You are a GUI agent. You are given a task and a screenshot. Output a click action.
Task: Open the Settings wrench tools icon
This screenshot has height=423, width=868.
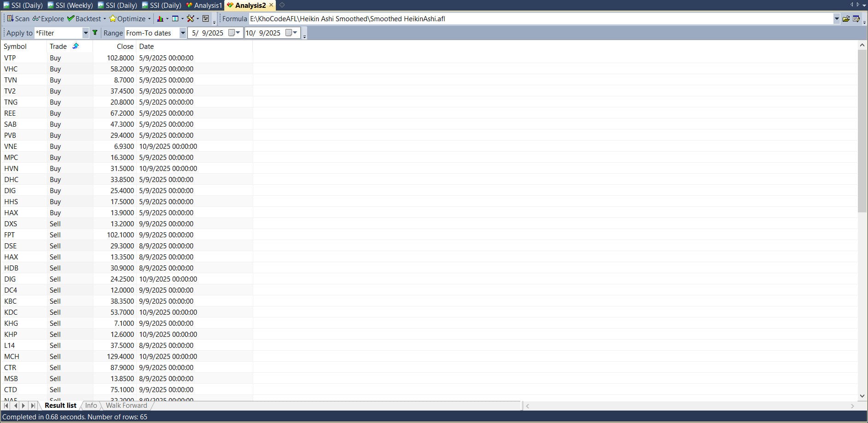[190, 19]
